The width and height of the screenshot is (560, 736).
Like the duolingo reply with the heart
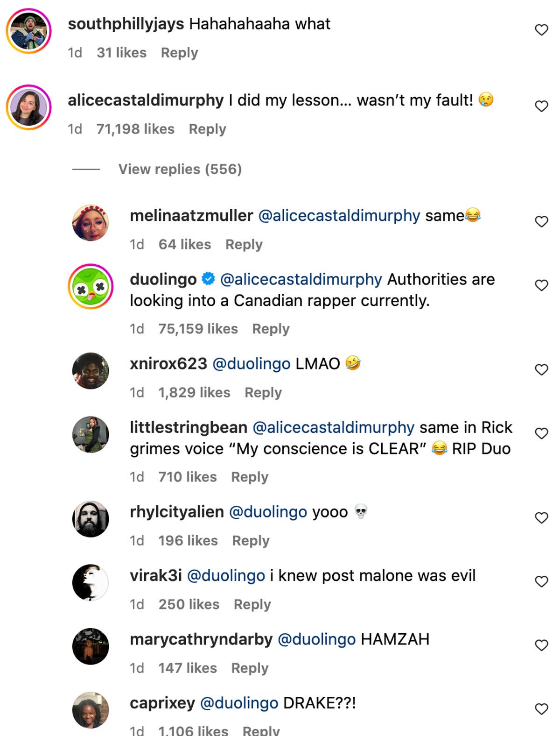[x=540, y=285]
